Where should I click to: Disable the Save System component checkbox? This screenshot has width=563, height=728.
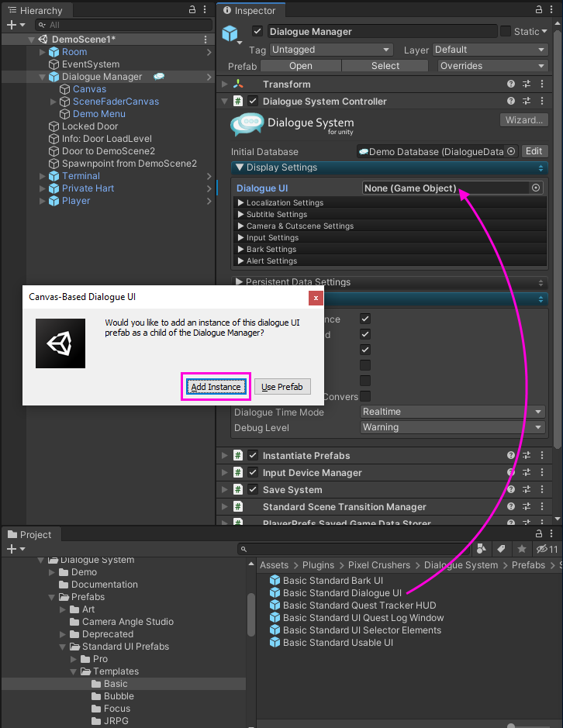[253, 489]
